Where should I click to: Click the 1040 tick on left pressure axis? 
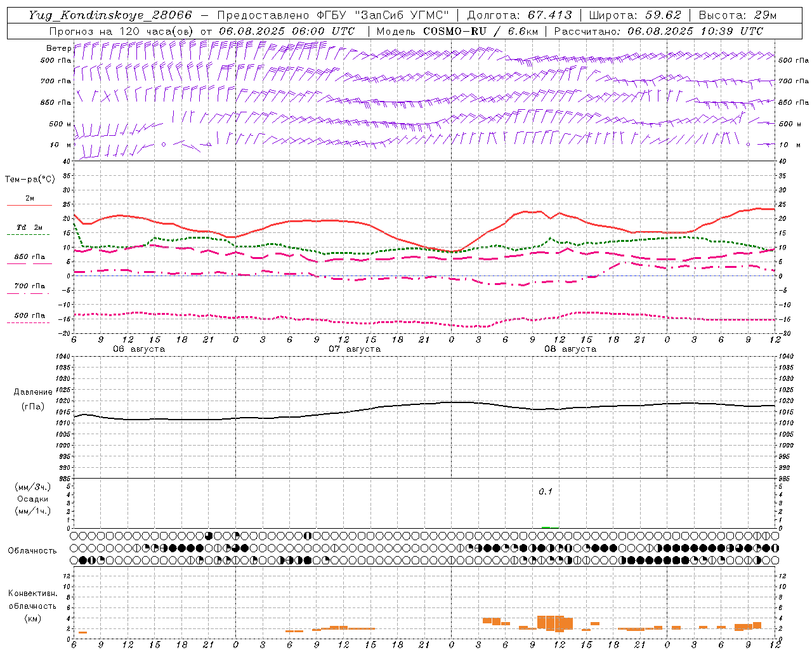coord(62,356)
